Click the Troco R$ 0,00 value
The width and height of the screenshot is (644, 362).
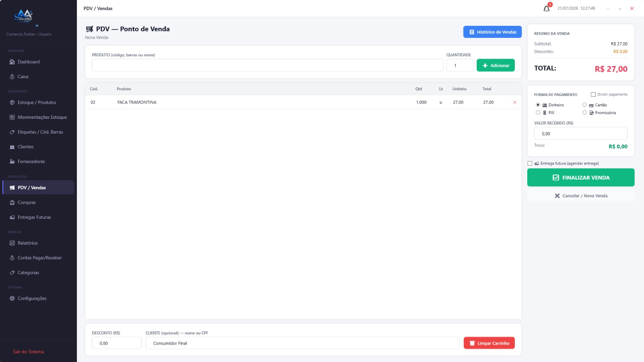(618, 147)
